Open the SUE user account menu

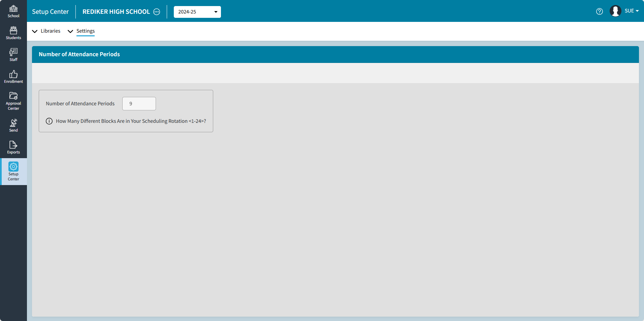pos(632,11)
